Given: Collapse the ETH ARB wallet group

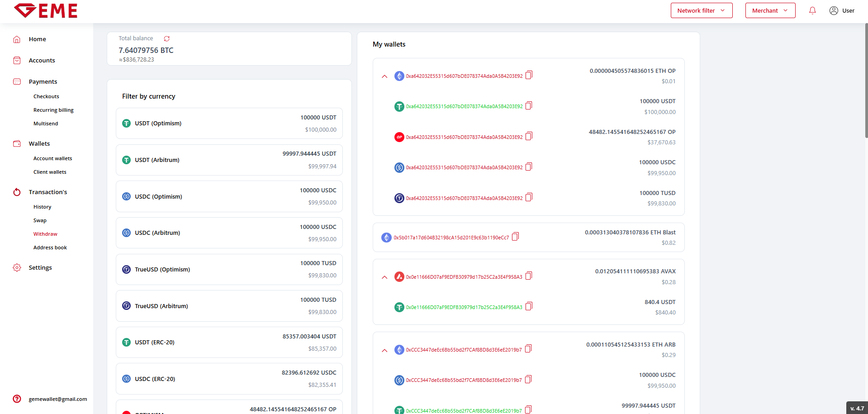Looking at the screenshot, I should (384, 351).
